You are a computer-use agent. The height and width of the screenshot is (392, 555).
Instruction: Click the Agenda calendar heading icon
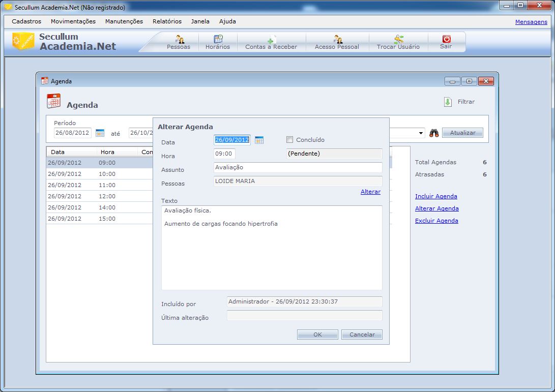(54, 101)
